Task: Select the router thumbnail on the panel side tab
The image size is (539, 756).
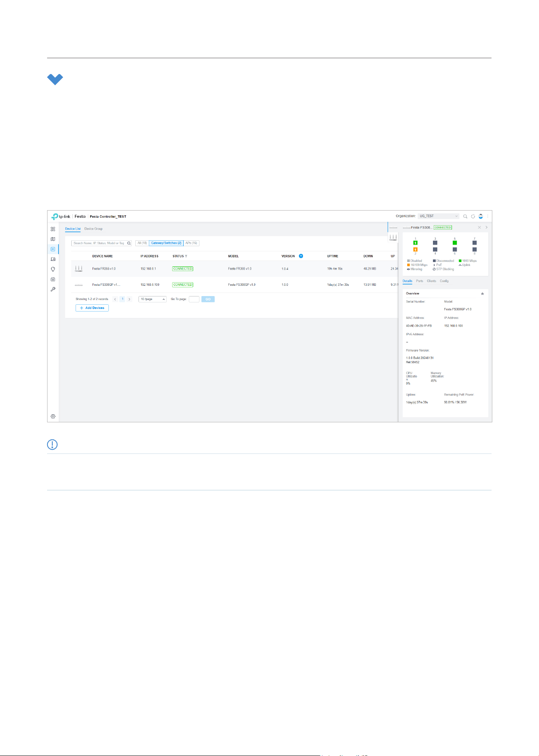Action: click(x=393, y=237)
